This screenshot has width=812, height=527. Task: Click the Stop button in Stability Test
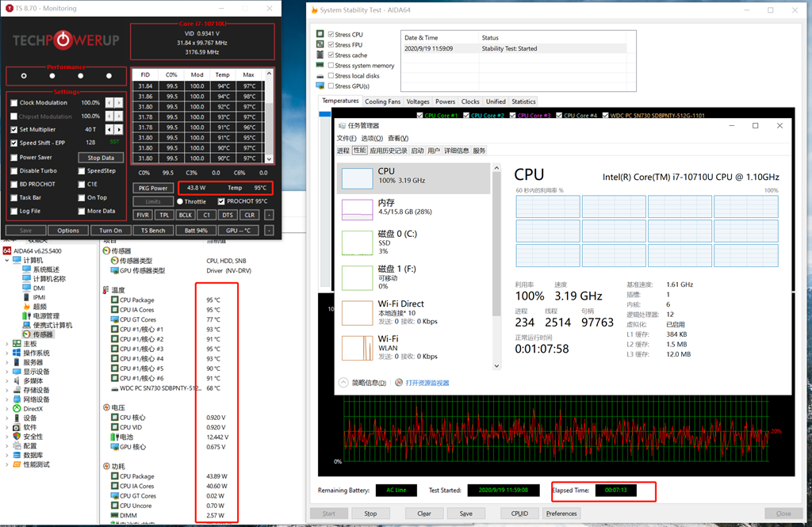click(370, 514)
